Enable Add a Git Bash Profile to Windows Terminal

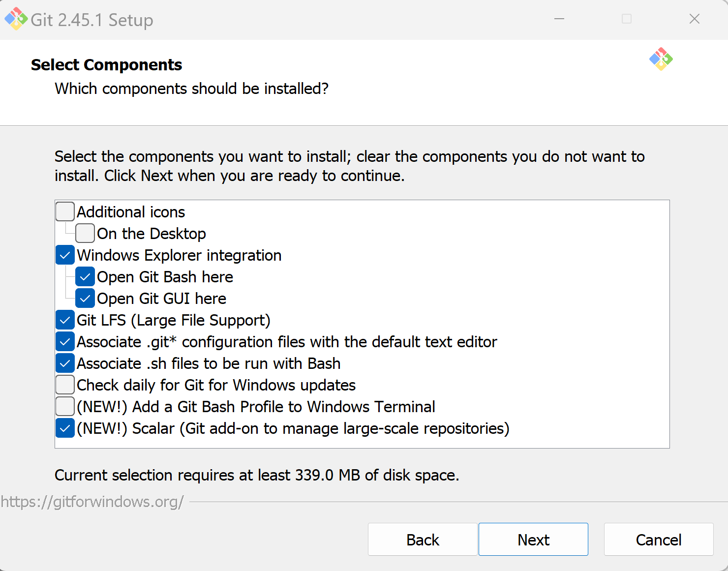(65, 406)
